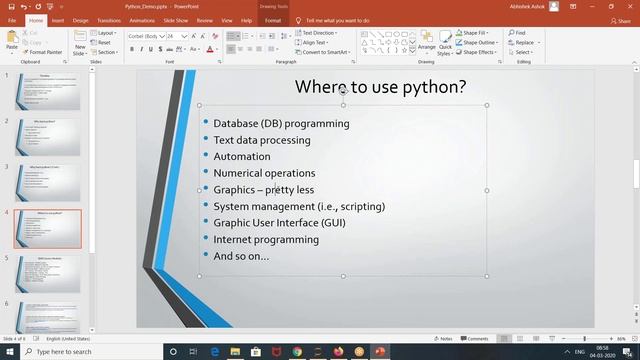Click the Notes button in status bar

coord(443,339)
